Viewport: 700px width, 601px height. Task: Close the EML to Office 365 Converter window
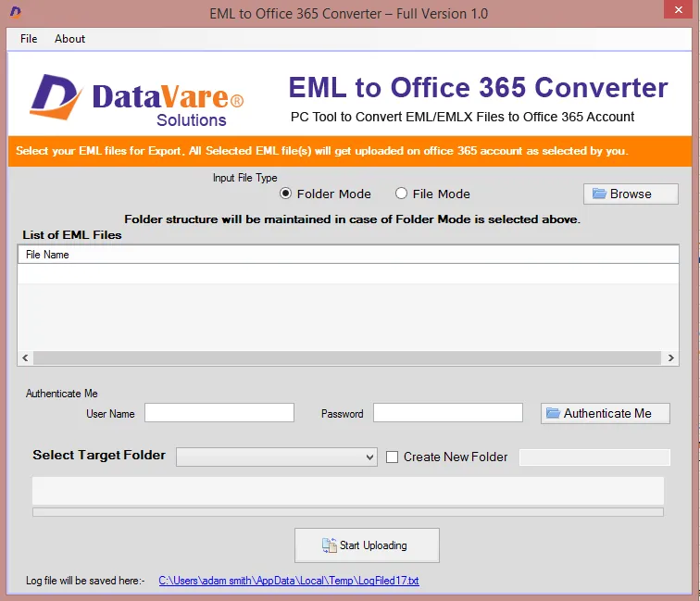679,9
